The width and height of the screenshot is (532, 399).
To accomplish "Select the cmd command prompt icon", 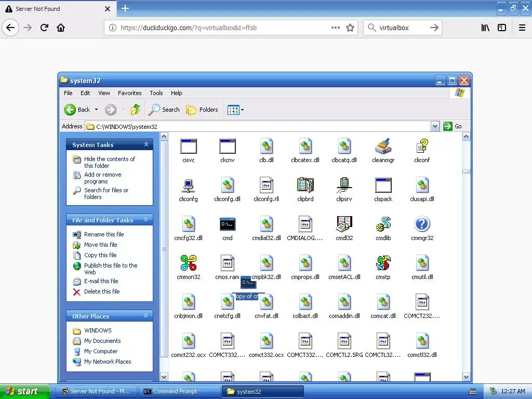I will click(x=228, y=224).
